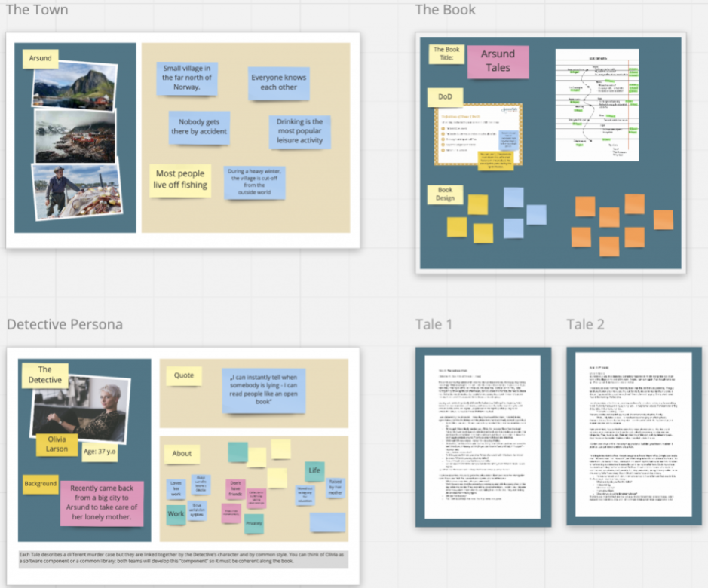
Task: Click the "Quote" yellow label
Action: [x=184, y=375]
